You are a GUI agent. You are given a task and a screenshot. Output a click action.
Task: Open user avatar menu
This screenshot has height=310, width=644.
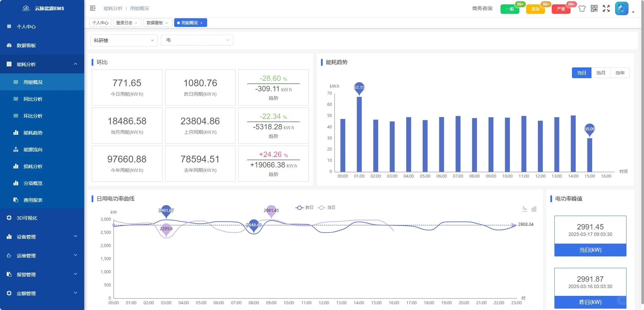(622, 8)
